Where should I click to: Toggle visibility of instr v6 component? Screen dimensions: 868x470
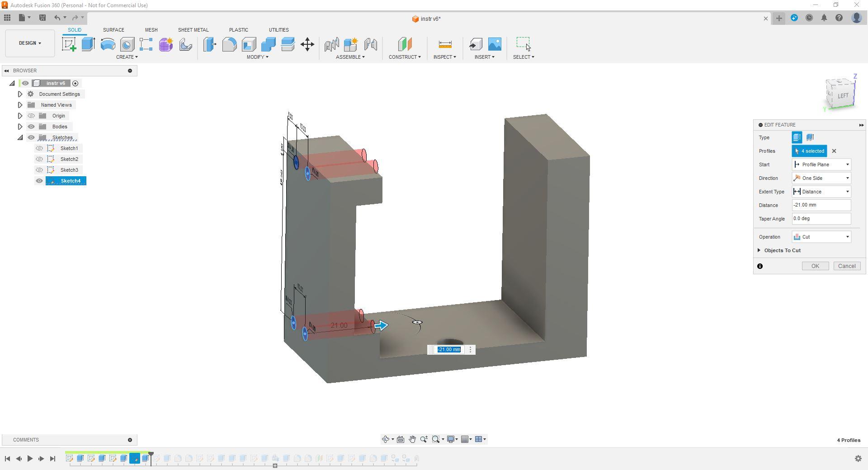click(x=25, y=83)
